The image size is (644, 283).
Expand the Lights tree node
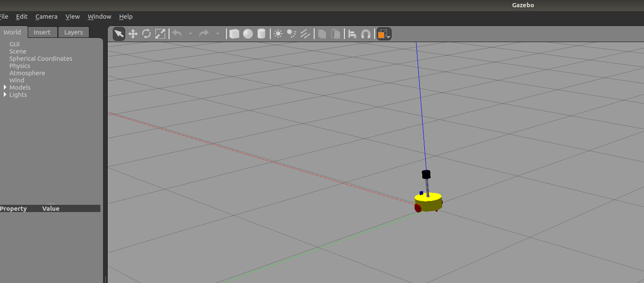click(x=5, y=94)
